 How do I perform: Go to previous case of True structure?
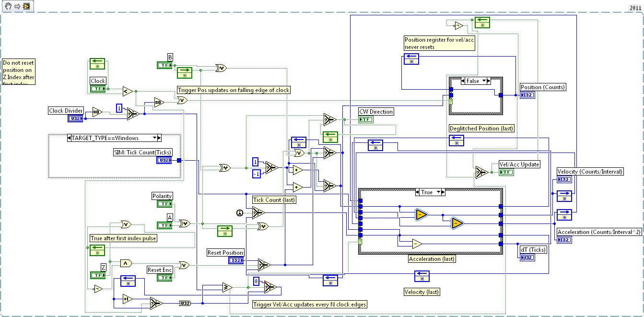coord(418,192)
